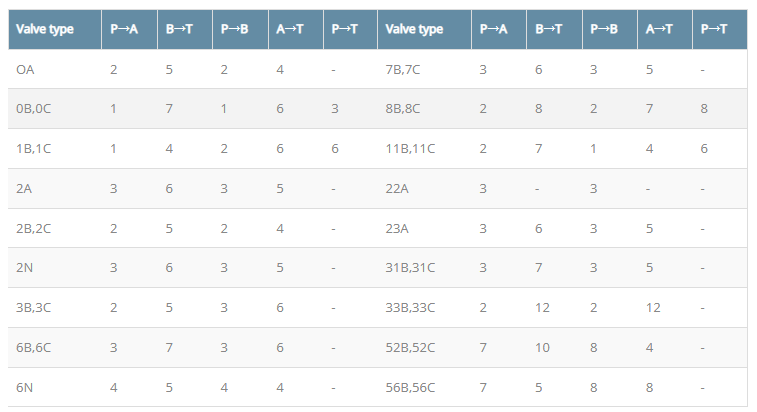Select the 2N valve type cell

[25, 267]
